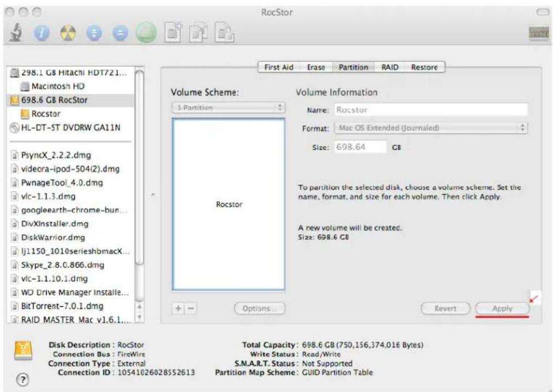Select Macintosh HD volume
Image resolution: width=554 pixels, height=392 pixels.
tap(71, 86)
